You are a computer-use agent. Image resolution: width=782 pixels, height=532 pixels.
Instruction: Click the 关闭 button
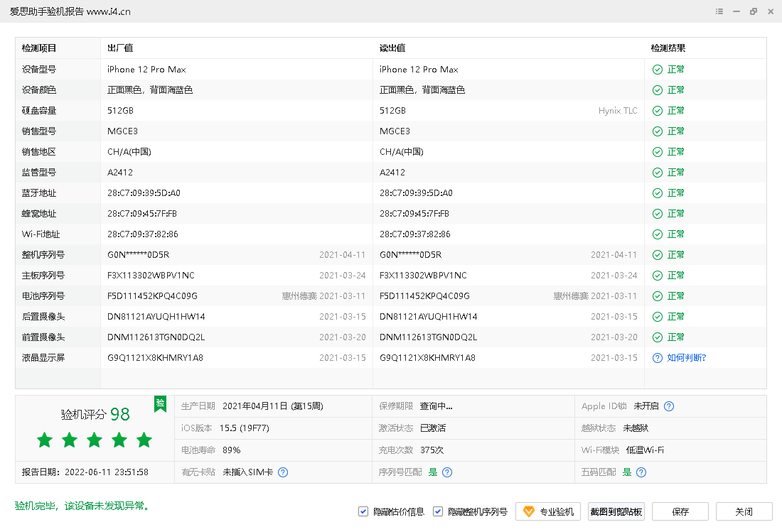[744, 511]
